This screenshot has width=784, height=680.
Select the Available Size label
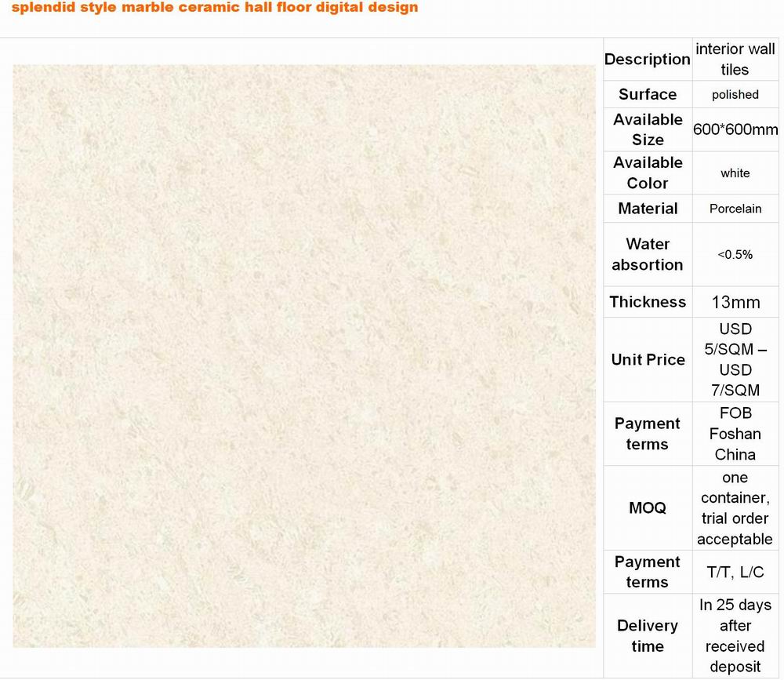pyautogui.click(x=648, y=129)
